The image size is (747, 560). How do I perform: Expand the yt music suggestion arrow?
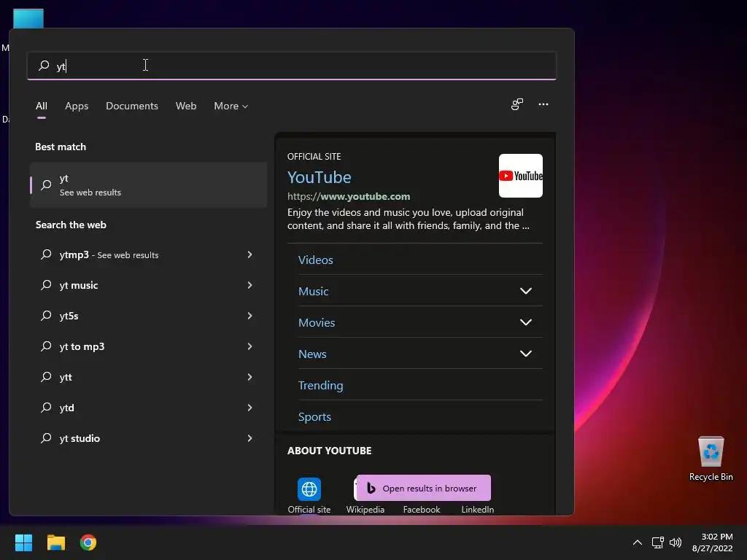click(249, 285)
